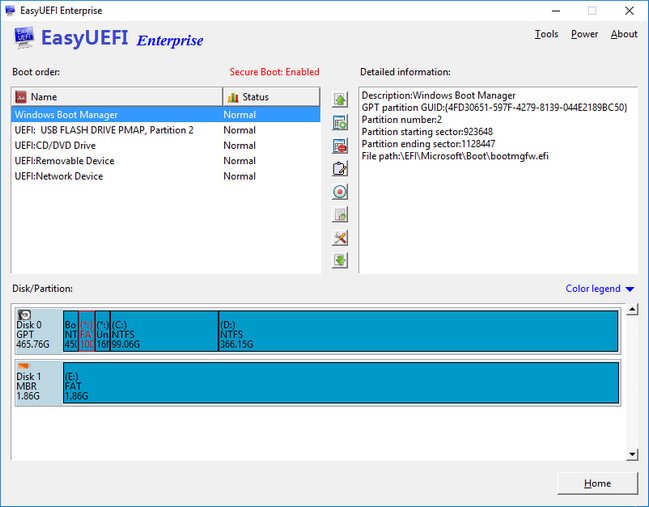Click Normal status of CD/DVD Drive row
The width and height of the screenshot is (649, 507).
click(x=239, y=146)
